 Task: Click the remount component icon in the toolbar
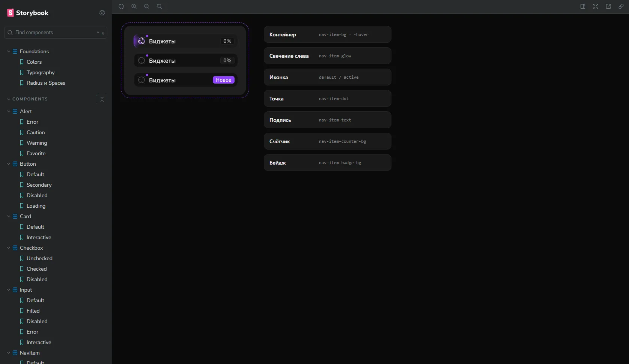[121, 6]
